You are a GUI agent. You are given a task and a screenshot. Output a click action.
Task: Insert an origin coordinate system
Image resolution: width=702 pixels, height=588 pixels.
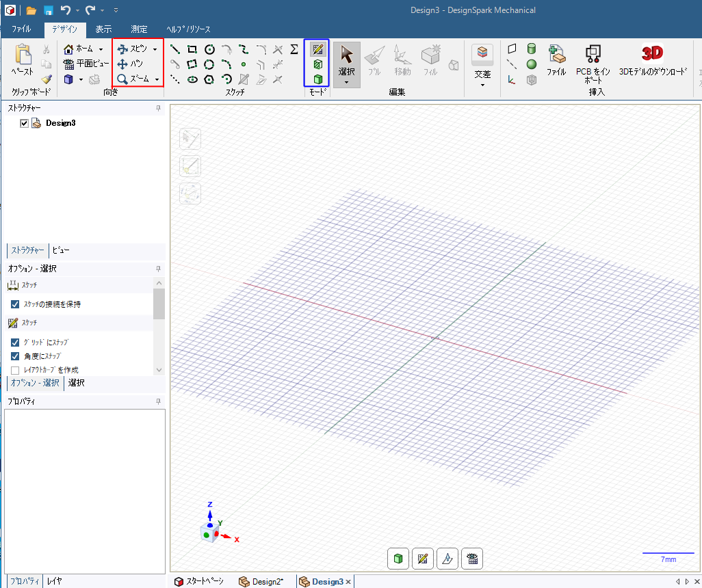point(512,79)
